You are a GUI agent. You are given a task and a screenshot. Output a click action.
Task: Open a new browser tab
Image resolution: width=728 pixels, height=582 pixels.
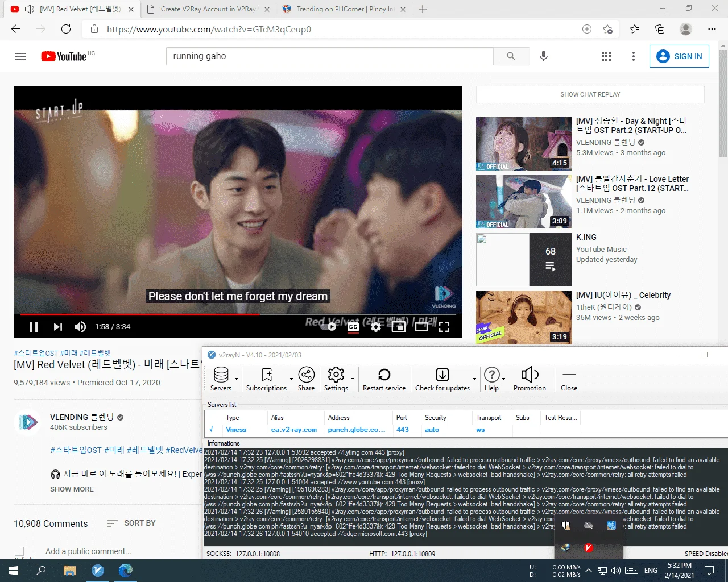point(423,9)
